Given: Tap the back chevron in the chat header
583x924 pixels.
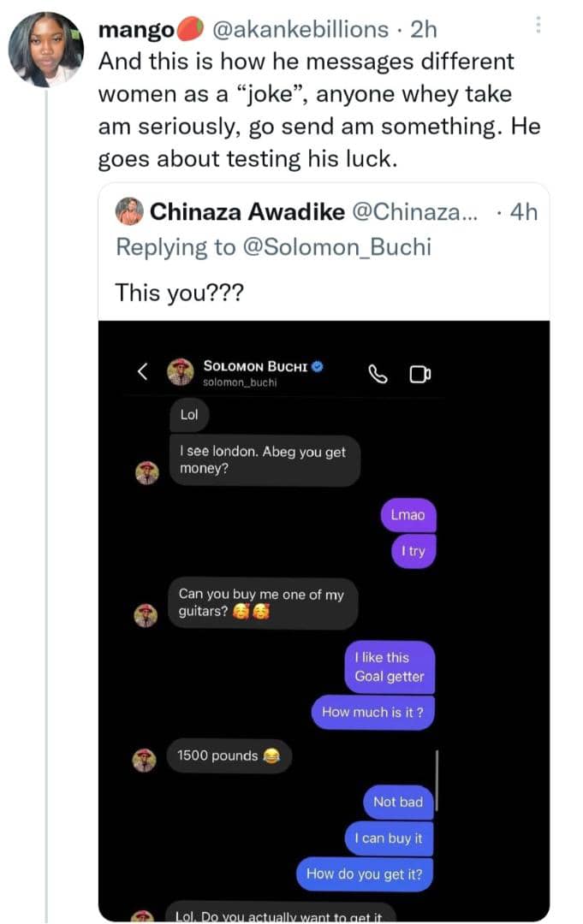Looking at the screenshot, I should 143,370.
